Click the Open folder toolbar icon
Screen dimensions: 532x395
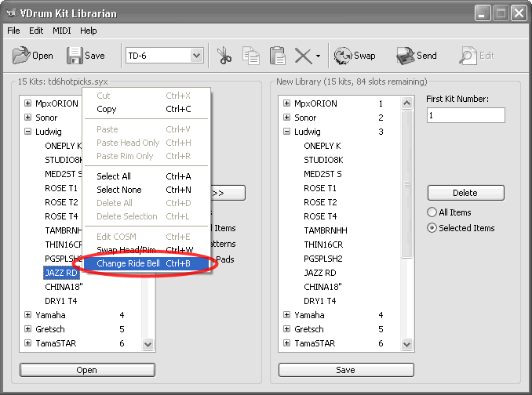[x=21, y=56]
